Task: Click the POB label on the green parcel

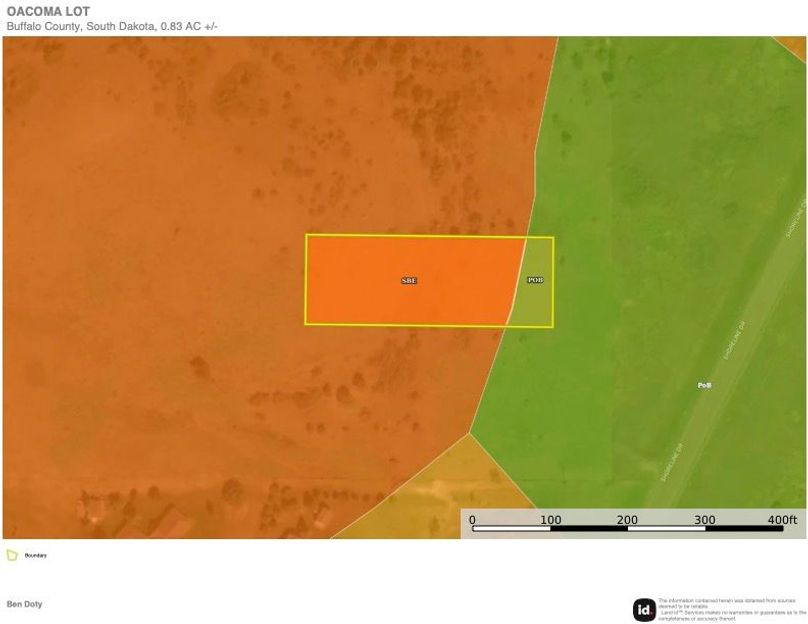Action: point(703,383)
